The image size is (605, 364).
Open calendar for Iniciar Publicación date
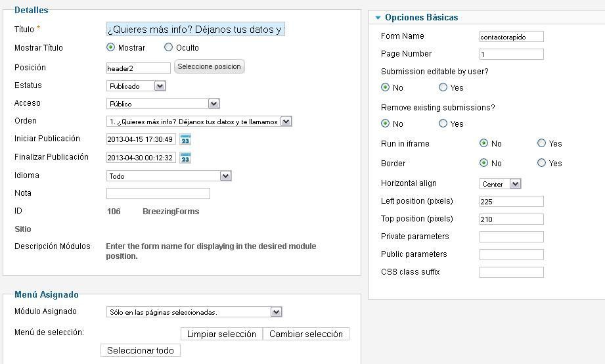[x=186, y=139]
